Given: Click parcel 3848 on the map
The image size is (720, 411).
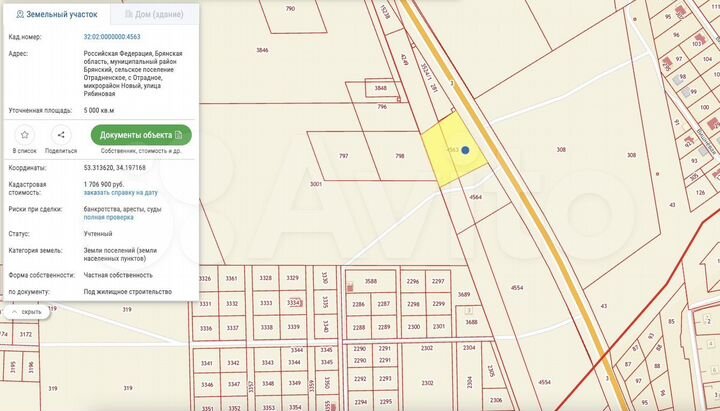Looking at the screenshot, I should 381,88.
